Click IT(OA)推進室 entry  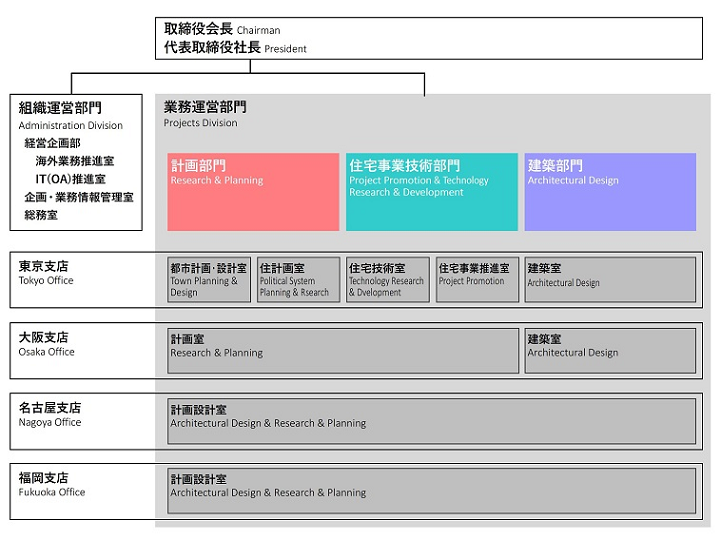click(70, 179)
